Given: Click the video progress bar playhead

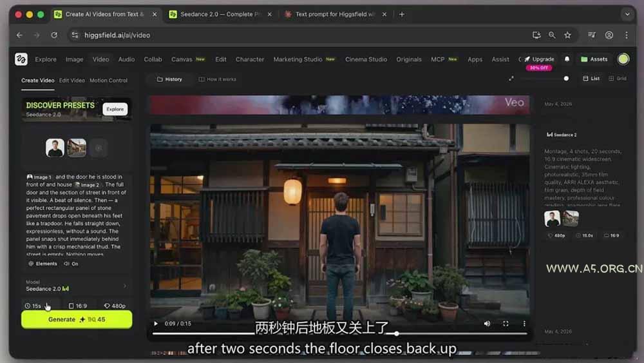Looking at the screenshot, I should click(x=396, y=334).
